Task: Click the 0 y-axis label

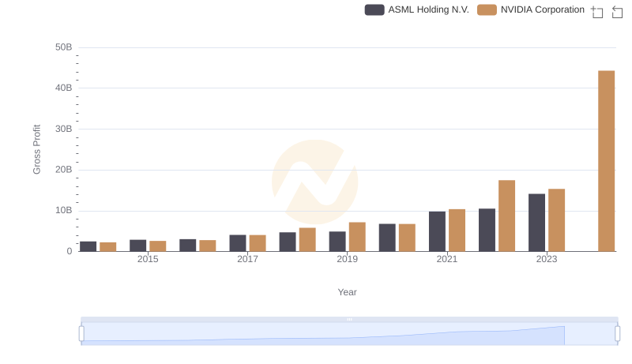Action: click(x=70, y=251)
